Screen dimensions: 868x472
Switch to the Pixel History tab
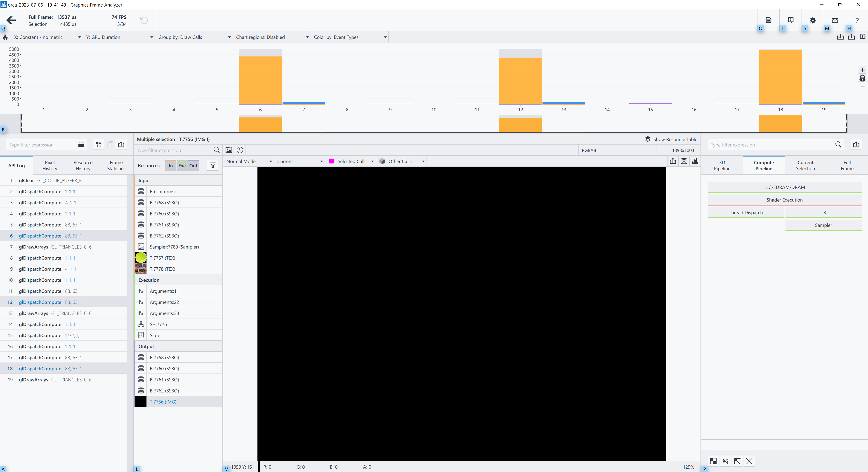50,165
